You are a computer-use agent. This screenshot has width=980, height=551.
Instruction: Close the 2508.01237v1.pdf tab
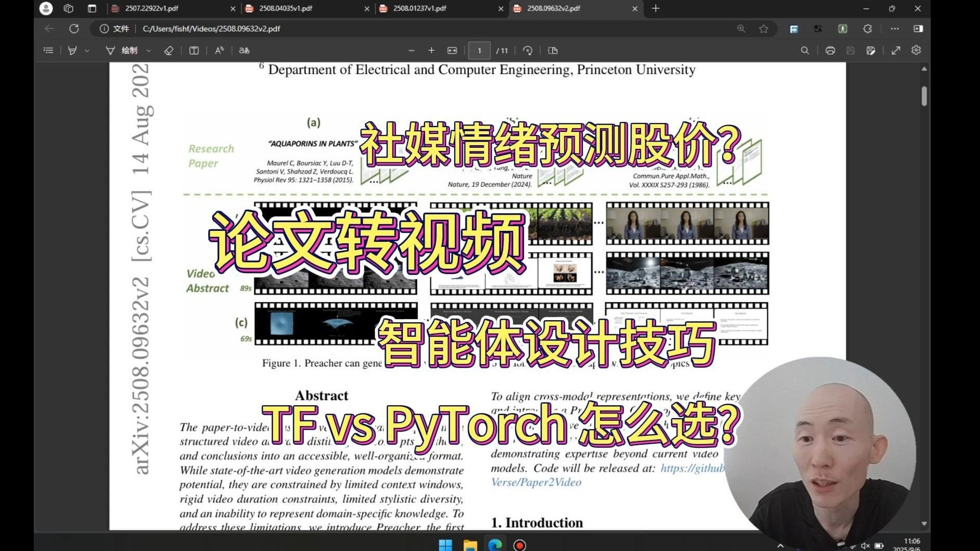[501, 9]
